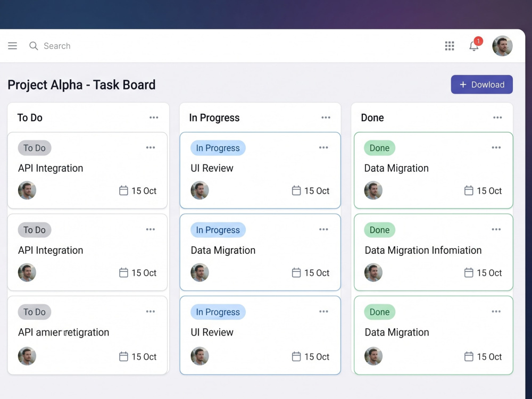
Task: Focus the Search input field
Action: (57, 46)
